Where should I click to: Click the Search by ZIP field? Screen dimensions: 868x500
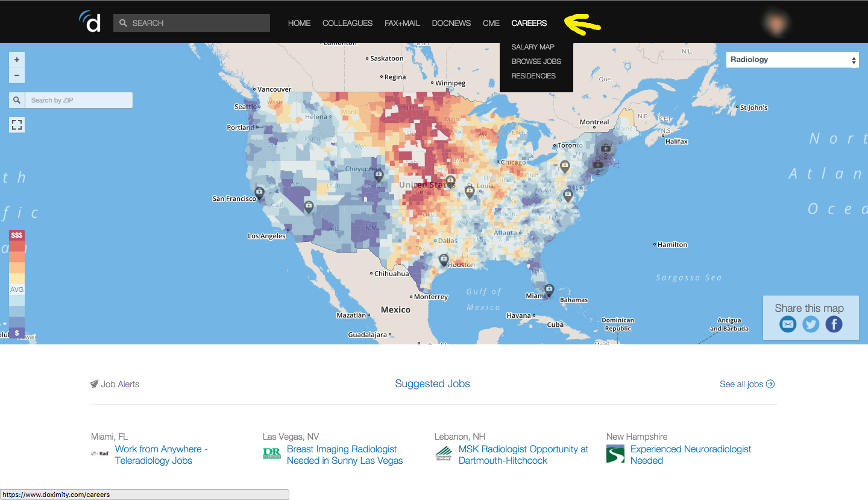79,100
